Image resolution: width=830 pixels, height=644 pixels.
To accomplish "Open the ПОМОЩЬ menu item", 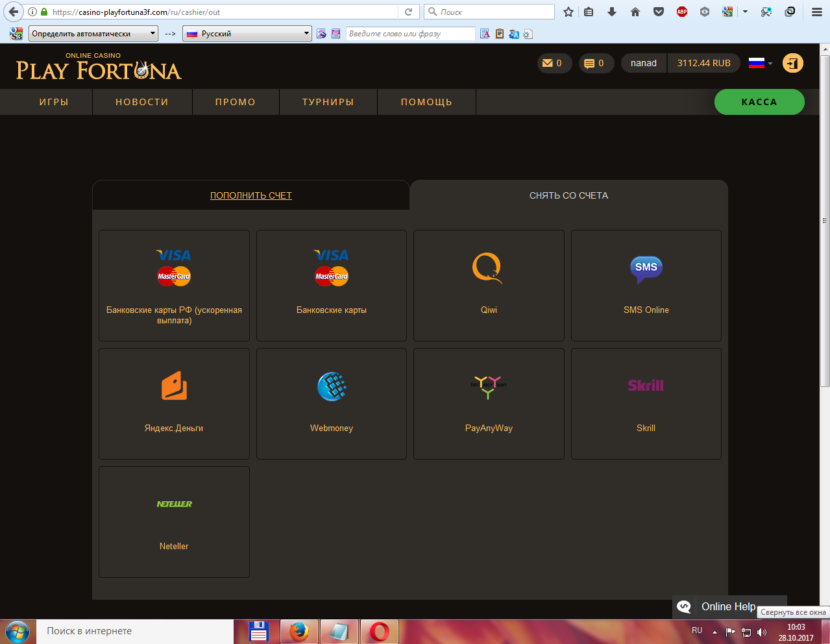I will [x=426, y=102].
